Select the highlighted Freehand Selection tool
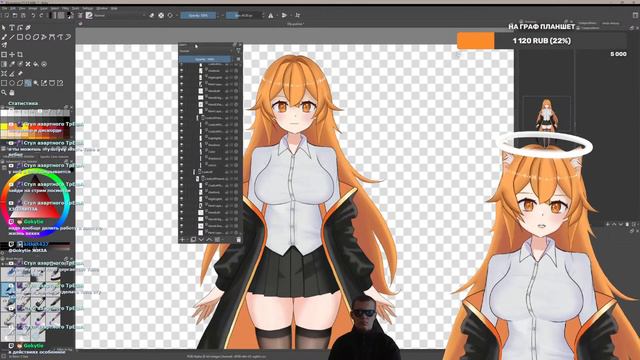The width and height of the screenshot is (640, 360). [x=28, y=83]
